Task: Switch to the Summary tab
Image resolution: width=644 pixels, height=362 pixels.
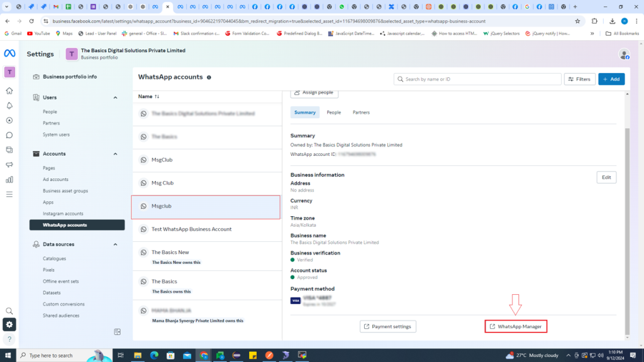Action: [305, 112]
